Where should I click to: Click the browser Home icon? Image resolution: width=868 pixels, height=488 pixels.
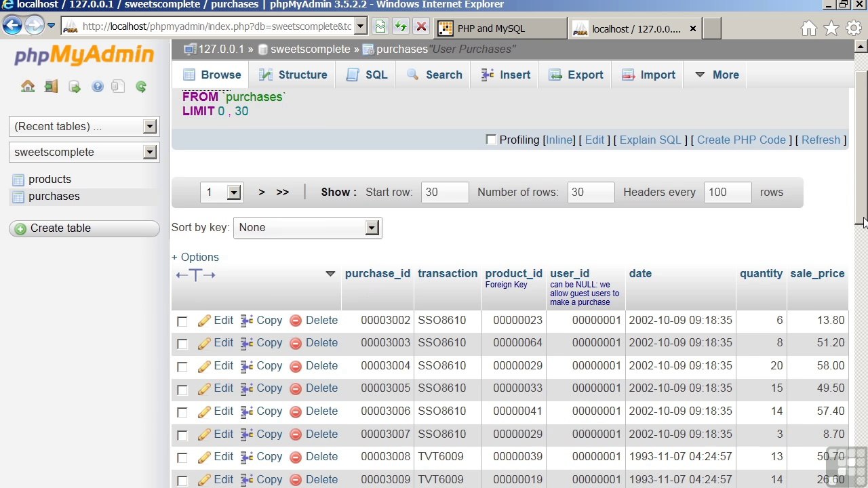(x=809, y=28)
